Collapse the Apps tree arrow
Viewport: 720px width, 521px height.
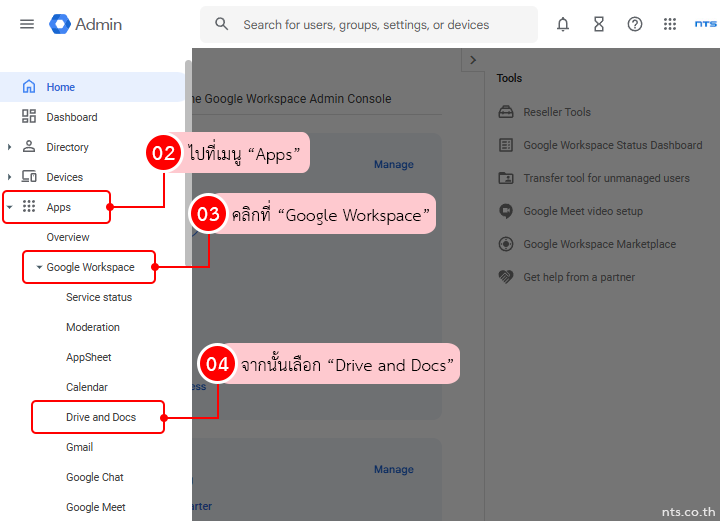point(10,207)
